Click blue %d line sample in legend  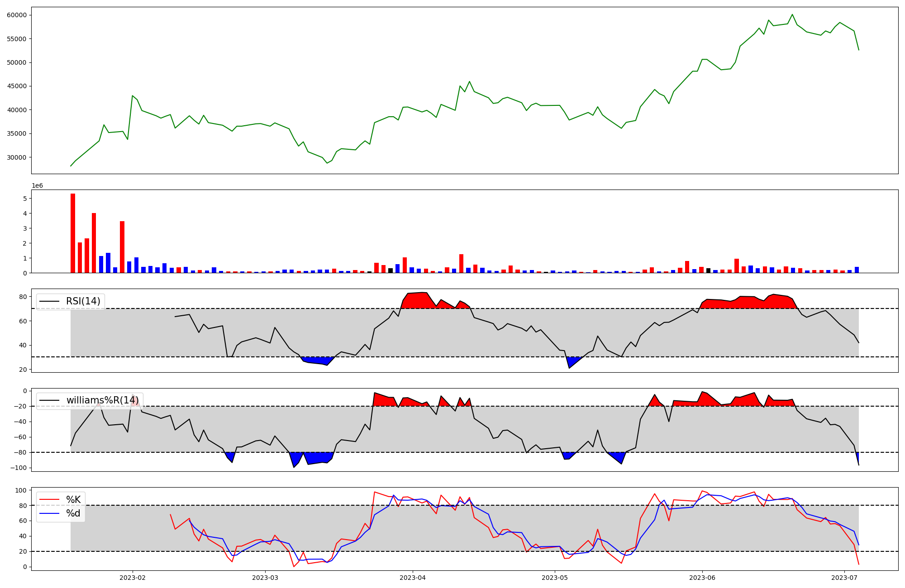click(x=49, y=513)
